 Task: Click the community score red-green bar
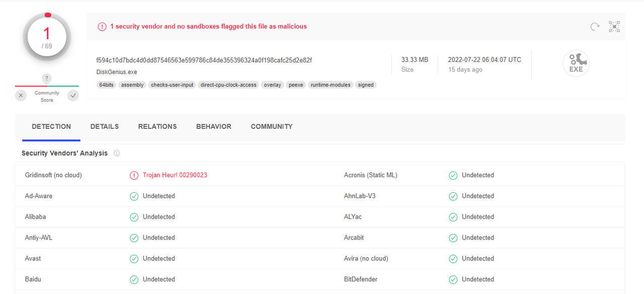[47, 86]
